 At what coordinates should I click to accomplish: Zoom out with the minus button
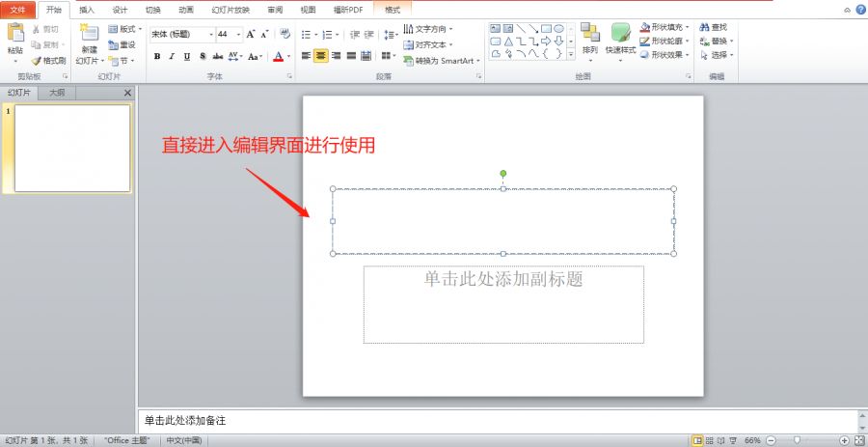771,440
